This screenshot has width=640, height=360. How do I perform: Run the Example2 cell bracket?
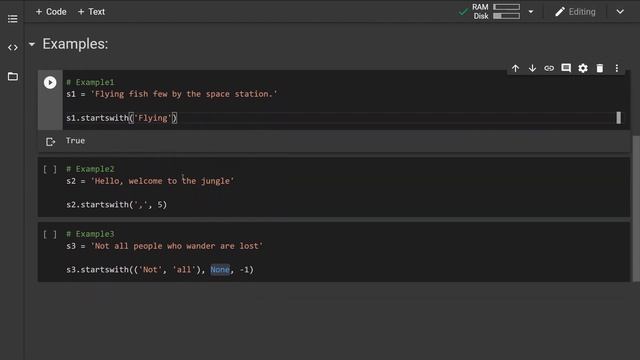50,169
